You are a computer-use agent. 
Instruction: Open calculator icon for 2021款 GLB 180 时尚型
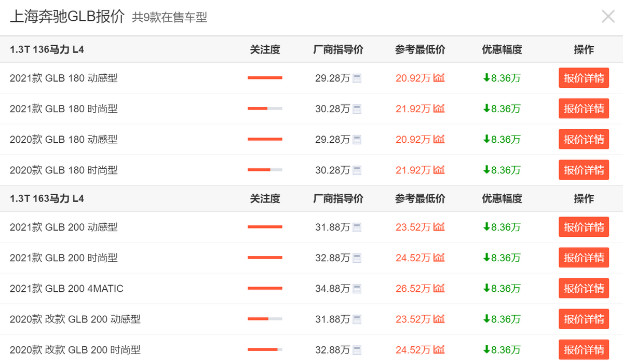pos(357,109)
